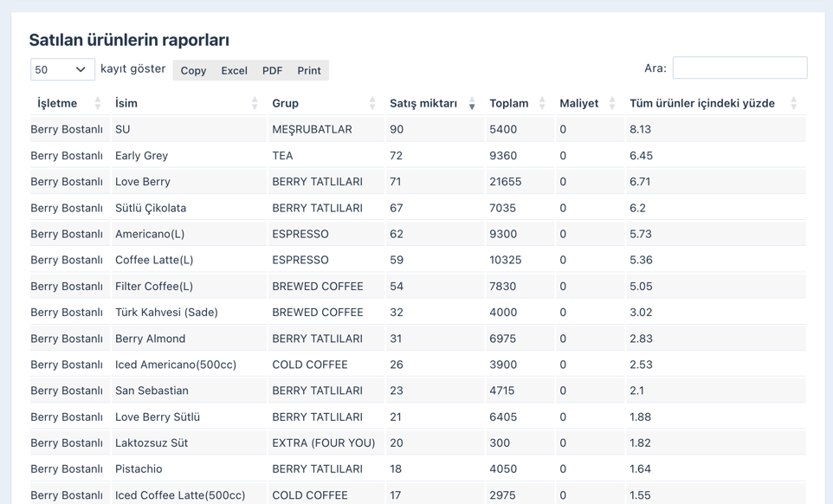Select the Early Grey product row

pos(141,156)
